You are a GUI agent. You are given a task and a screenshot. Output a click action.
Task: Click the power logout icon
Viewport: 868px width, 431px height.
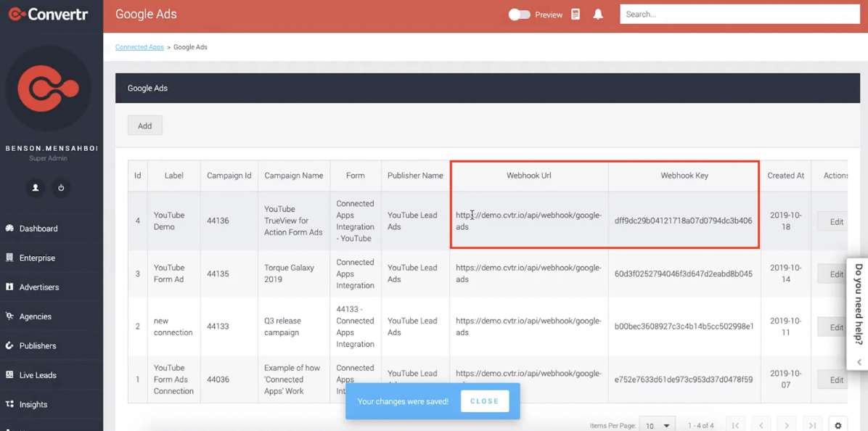[61, 187]
